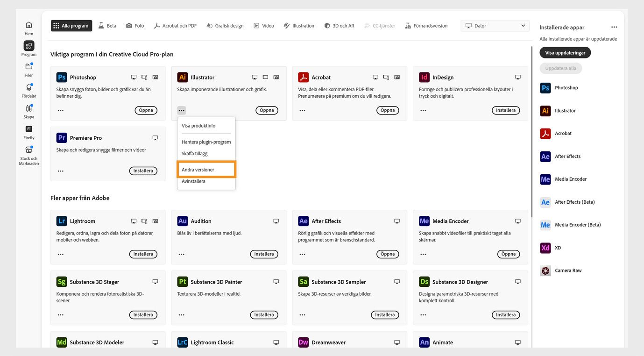Click the After Effects icon in Installerade appar
The image size is (644, 356).
(x=545, y=157)
